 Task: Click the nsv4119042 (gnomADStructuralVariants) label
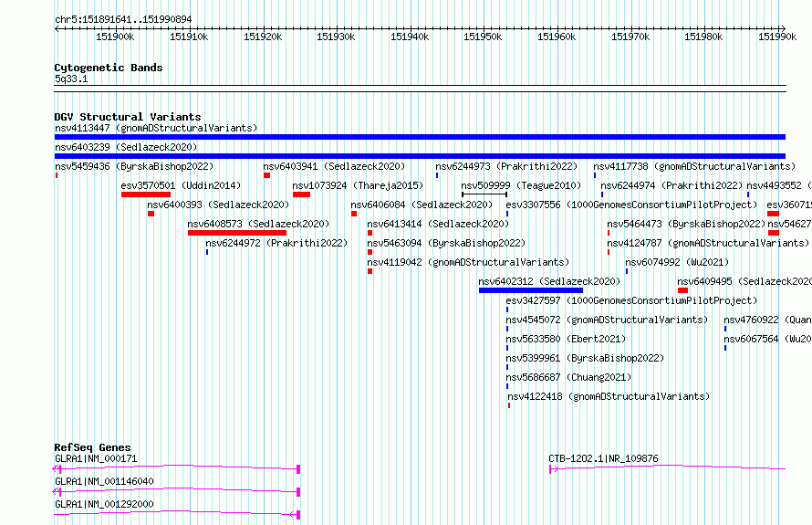[x=468, y=262]
